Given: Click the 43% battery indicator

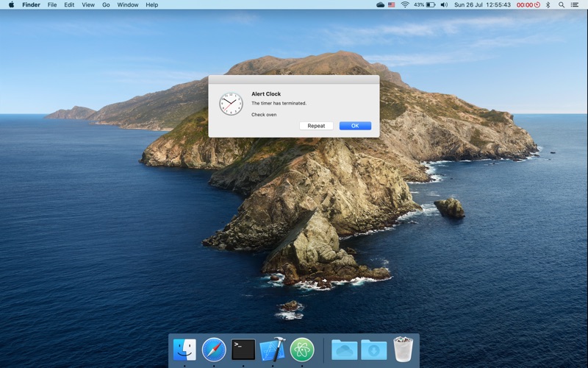Looking at the screenshot, I should (425, 5).
